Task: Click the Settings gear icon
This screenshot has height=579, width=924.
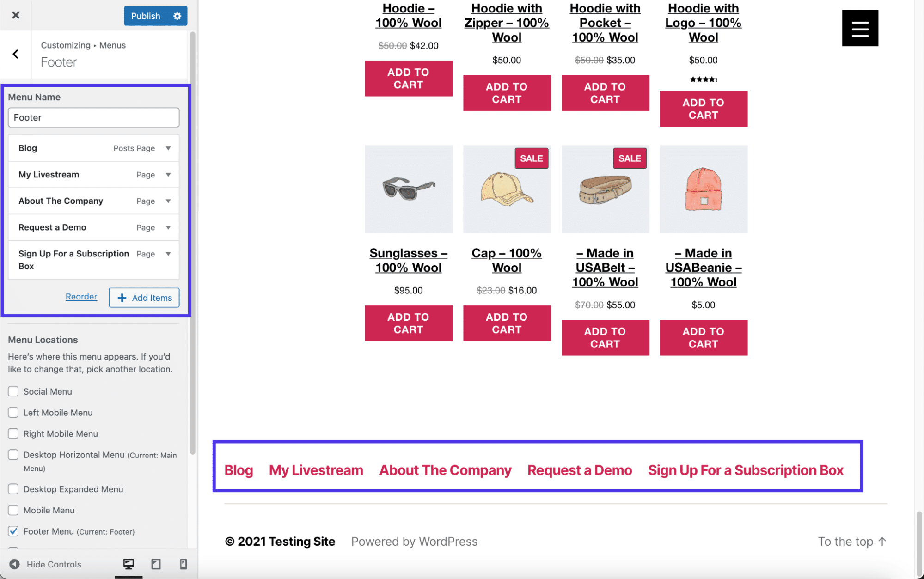Action: (177, 15)
